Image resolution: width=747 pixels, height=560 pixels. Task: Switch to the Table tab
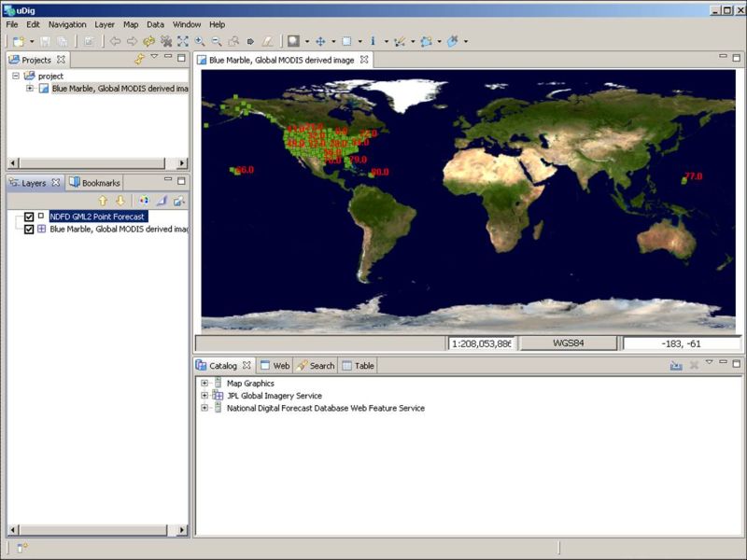(358, 366)
